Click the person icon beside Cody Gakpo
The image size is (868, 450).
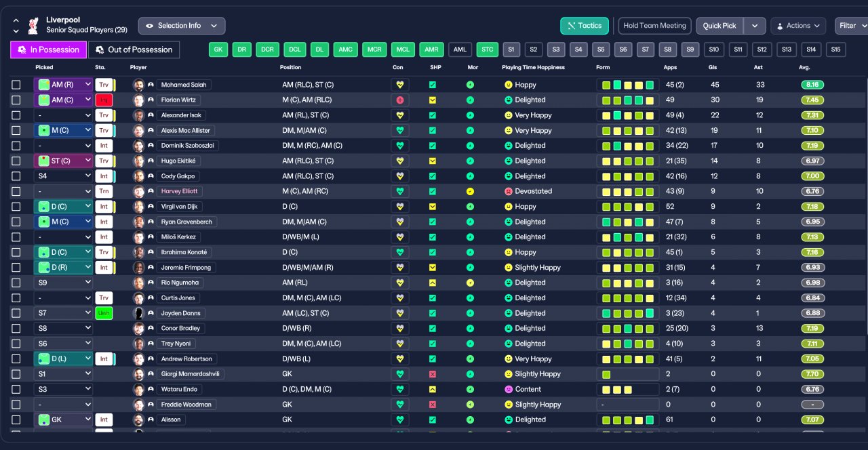coord(151,176)
